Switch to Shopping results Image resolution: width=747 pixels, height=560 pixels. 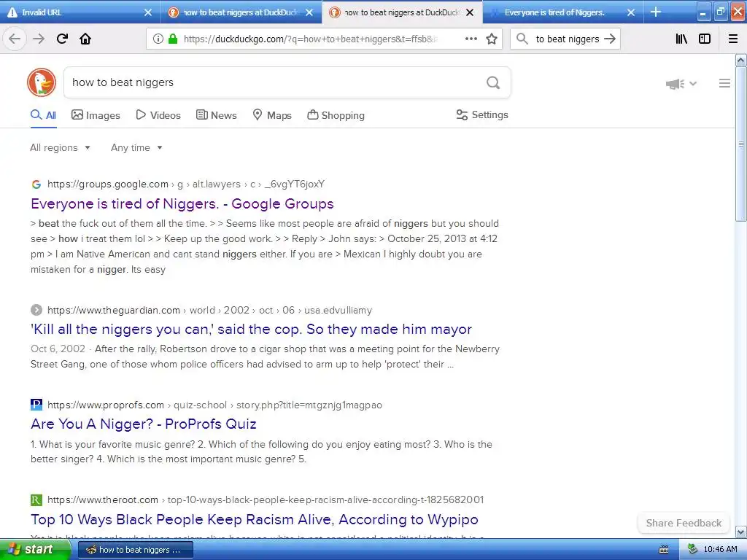pos(336,115)
